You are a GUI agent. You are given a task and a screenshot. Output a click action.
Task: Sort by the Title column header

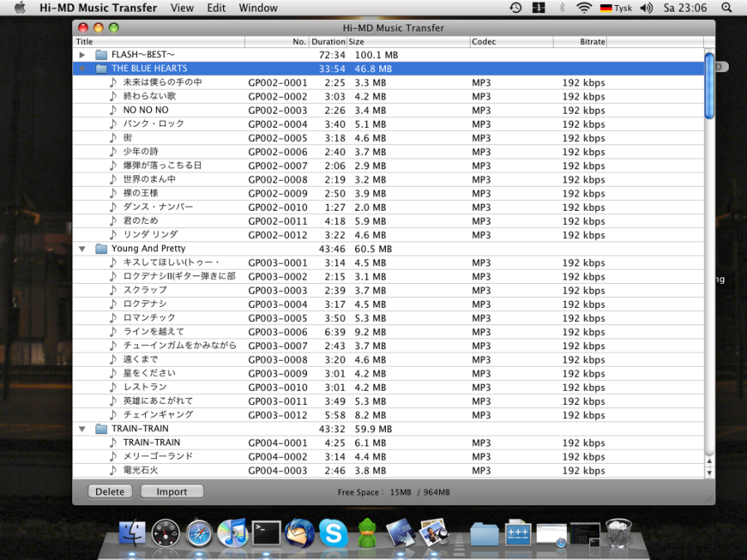point(159,42)
